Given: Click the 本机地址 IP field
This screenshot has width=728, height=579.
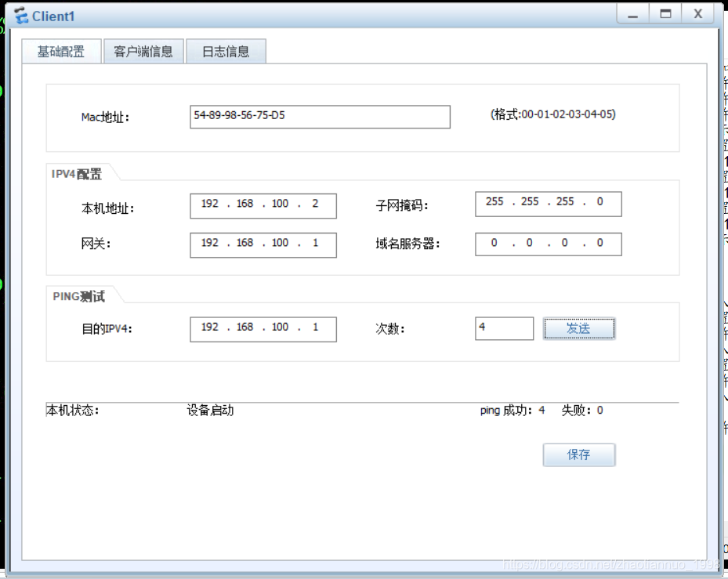Looking at the screenshot, I should [x=263, y=206].
